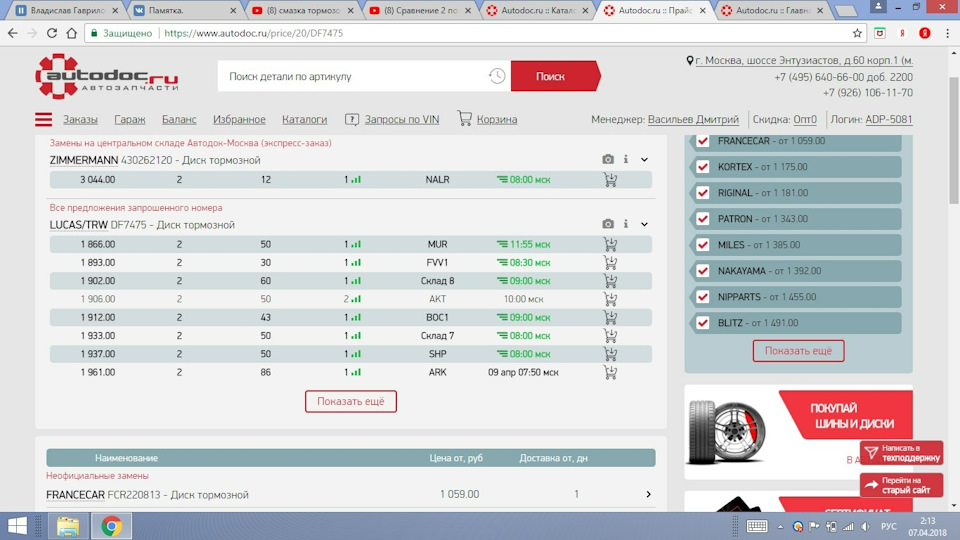Click the browser address bar URL

point(253,33)
